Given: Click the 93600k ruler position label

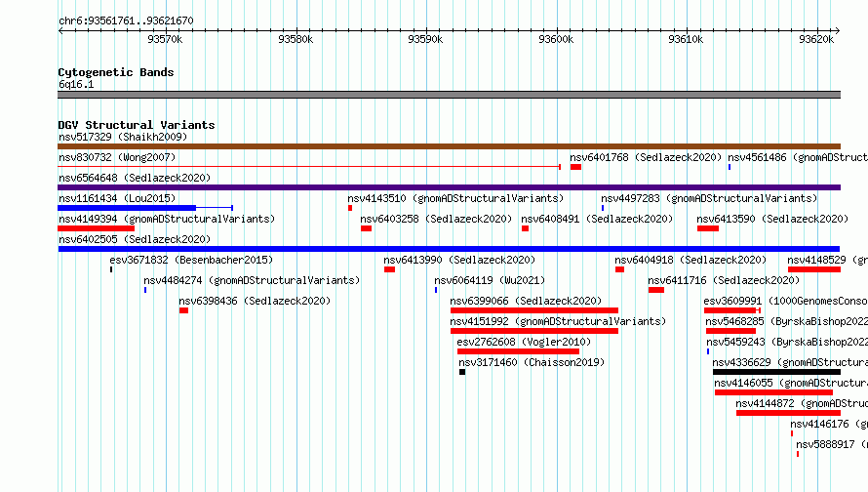Looking at the screenshot, I should click(x=556, y=39).
